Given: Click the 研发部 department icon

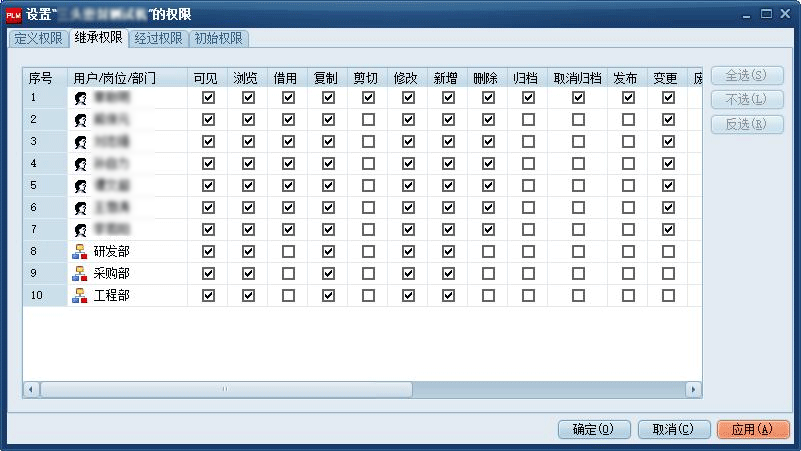Looking at the screenshot, I should coord(80,252).
